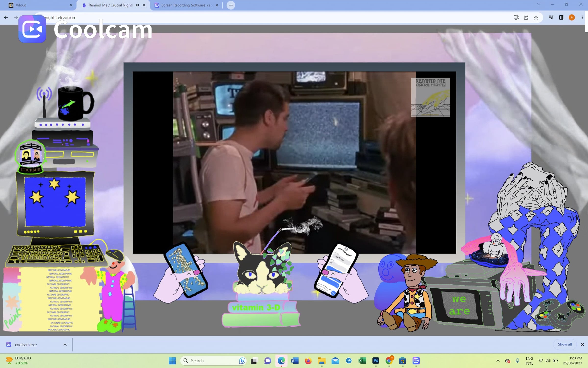Mute the Remind Me tab audio
Viewport: 588px width, 368px height.
click(x=137, y=5)
